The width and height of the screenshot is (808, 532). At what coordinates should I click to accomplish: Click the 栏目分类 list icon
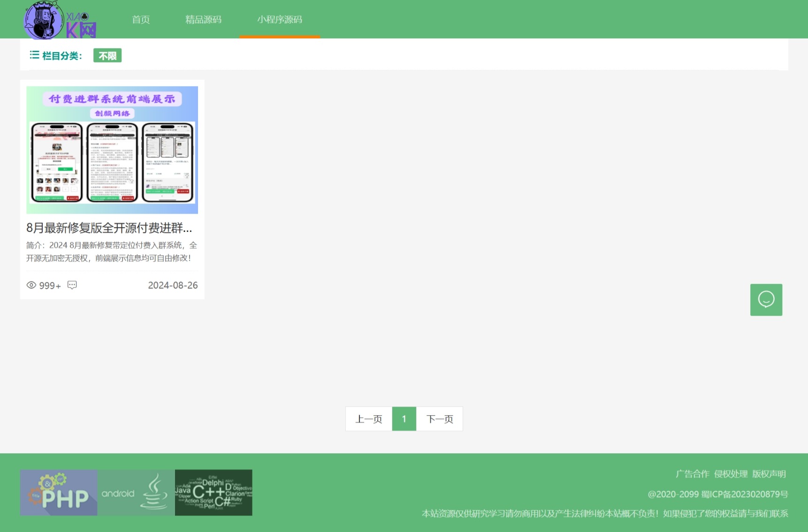coord(34,55)
